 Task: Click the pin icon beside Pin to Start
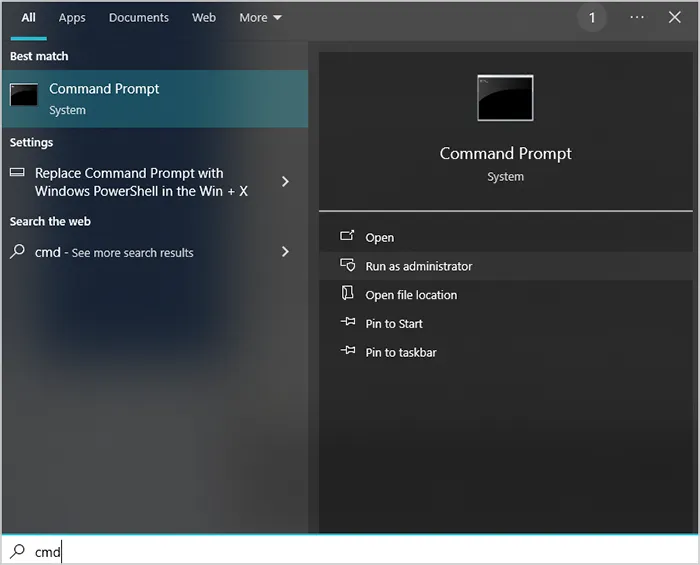tap(348, 321)
